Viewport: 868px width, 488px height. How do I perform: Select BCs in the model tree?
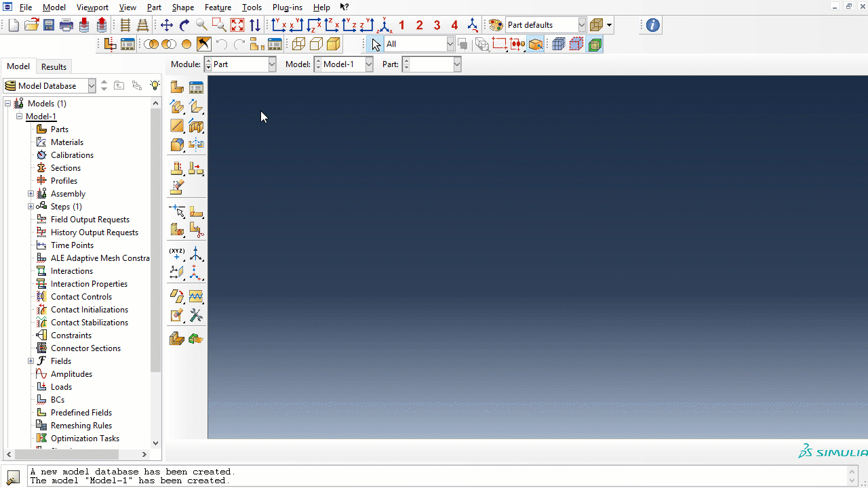tap(58, 400)
